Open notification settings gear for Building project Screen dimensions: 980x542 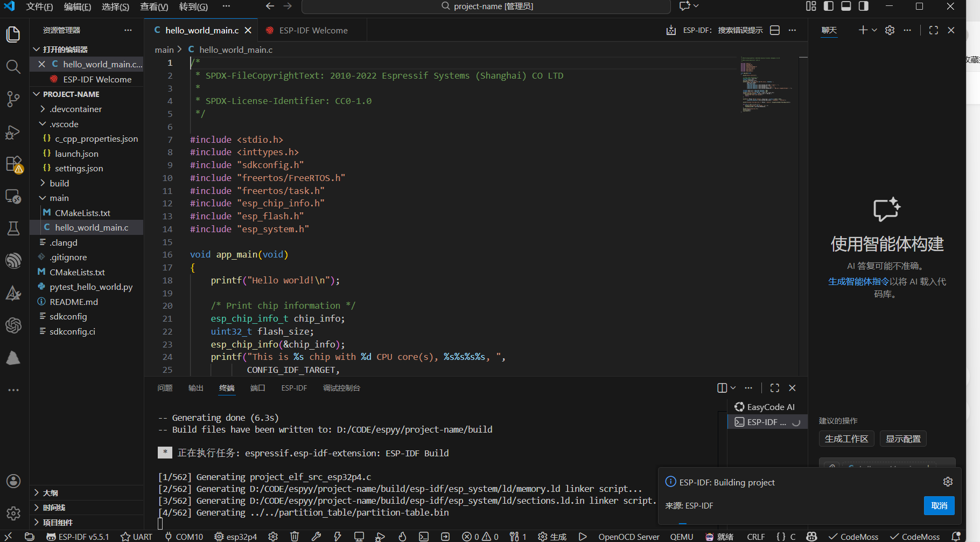[x=948, y=482]
